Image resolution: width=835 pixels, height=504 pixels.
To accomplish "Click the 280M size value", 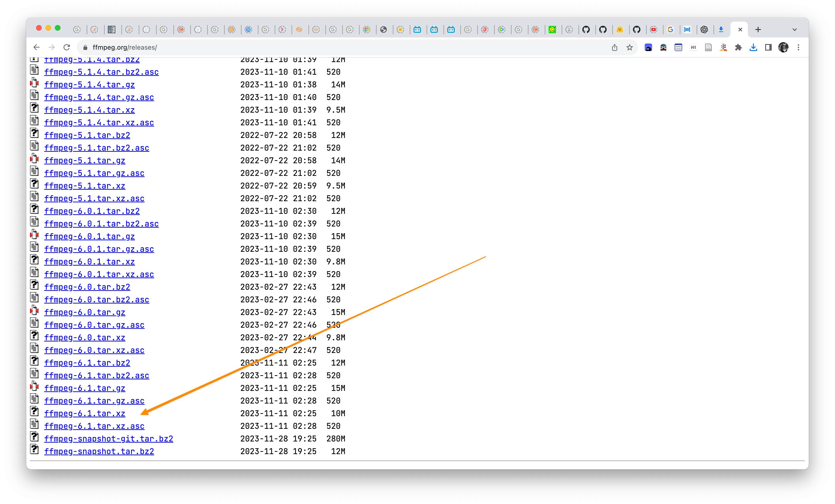I will pyautogui.click(x=336, y=439).
